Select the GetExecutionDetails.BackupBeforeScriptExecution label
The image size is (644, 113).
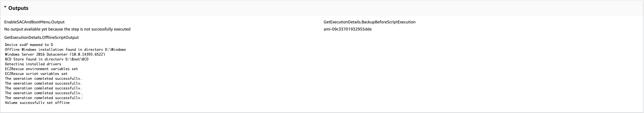pos(369,22)
